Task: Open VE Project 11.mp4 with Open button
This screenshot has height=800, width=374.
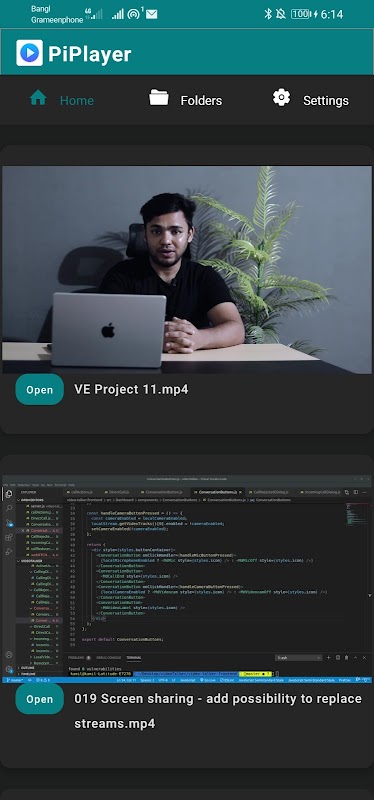Action: [40, 389]
